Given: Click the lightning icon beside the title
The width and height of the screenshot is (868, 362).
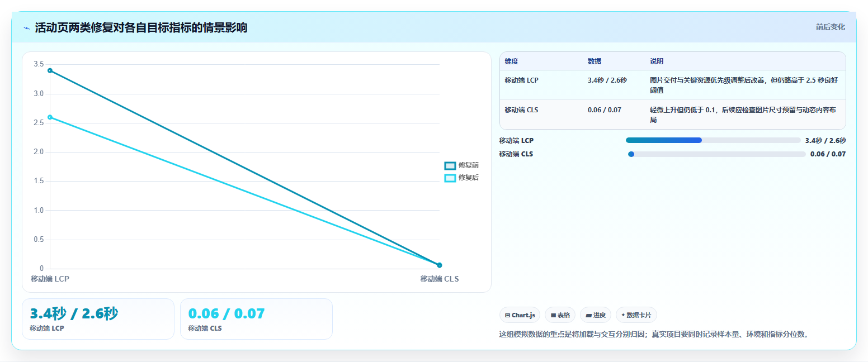Looking at the screenshot, I should coord(26,28).
